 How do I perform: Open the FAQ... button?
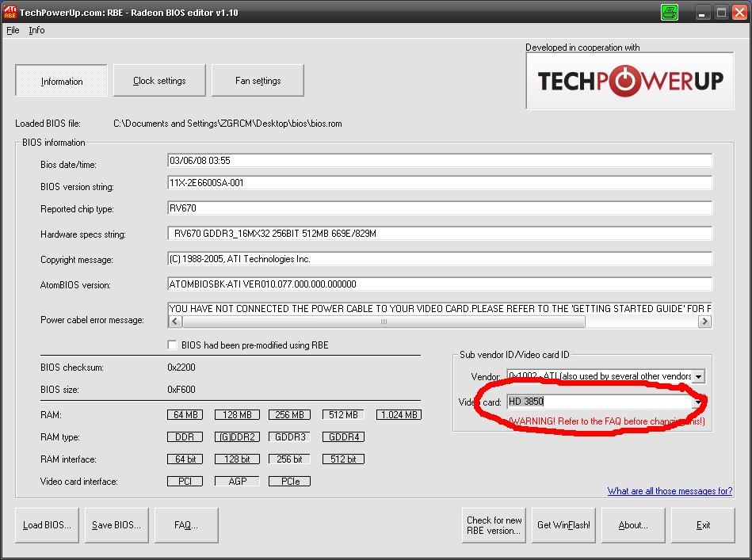coord(186,525)
